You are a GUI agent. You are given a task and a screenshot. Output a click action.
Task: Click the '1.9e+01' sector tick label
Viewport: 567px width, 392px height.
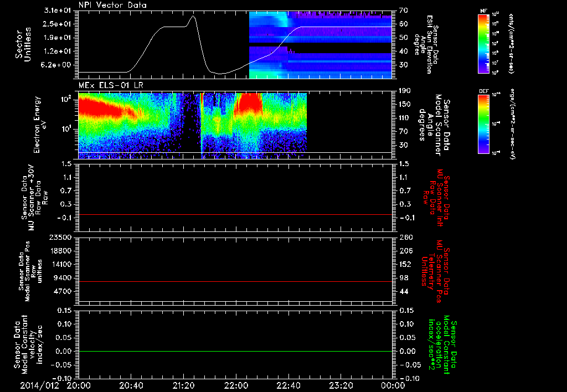[x=57, y=38]
